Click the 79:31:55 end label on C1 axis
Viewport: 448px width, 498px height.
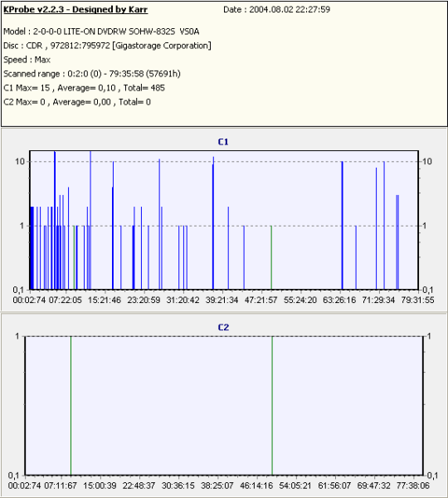pos(417,300)
